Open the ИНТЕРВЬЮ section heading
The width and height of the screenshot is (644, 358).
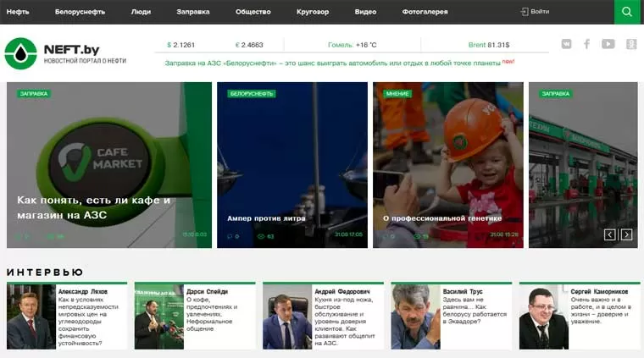click(45, 273)
